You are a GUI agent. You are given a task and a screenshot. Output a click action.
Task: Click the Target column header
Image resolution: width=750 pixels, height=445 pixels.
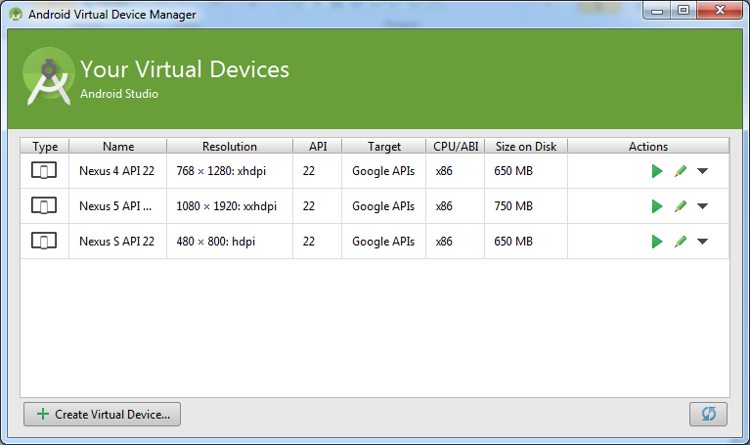click(x=383, y=146)
